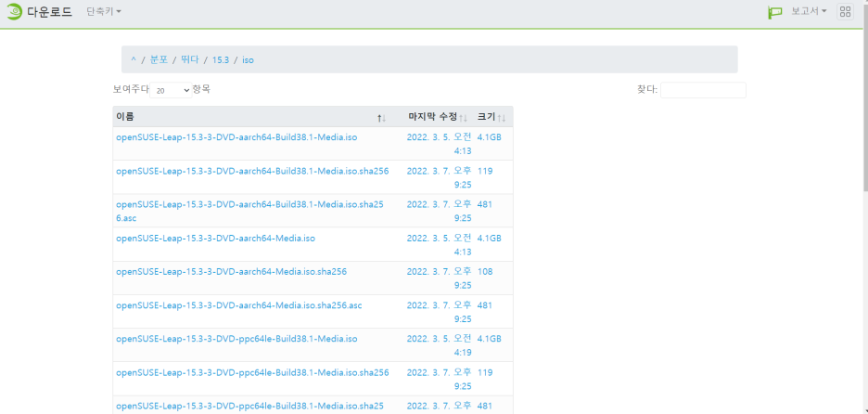
Task: Click the 4.1GB size of aarch64-Build38.1-Media.iso
Action: (x=490, y=136)
